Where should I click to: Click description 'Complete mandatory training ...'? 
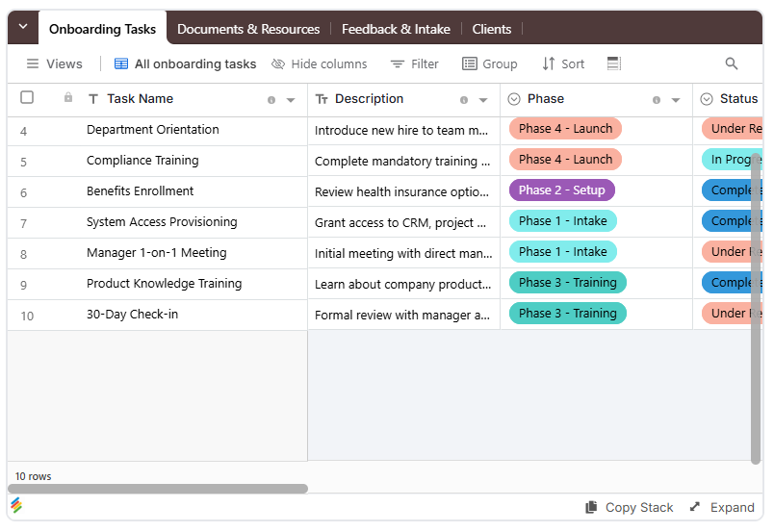click(x=402, y=162)
